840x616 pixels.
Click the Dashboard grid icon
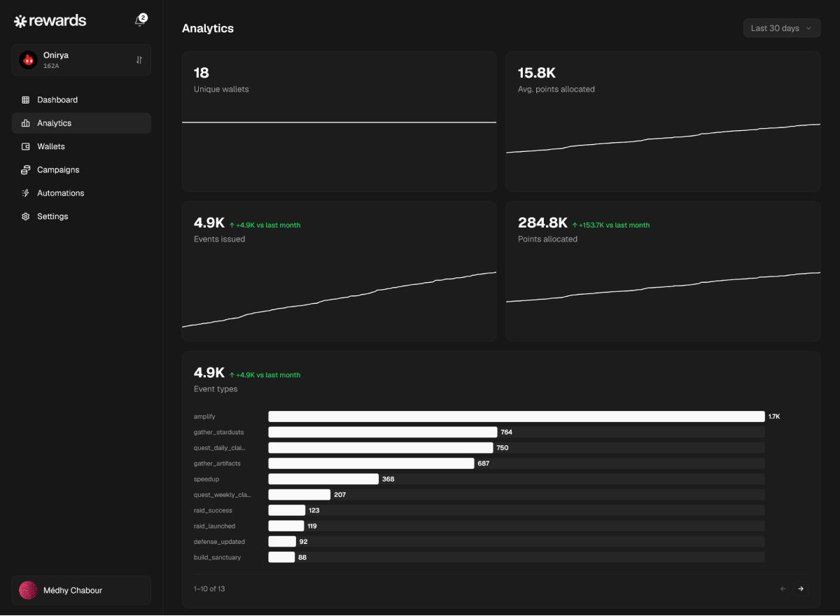point(26,100)
